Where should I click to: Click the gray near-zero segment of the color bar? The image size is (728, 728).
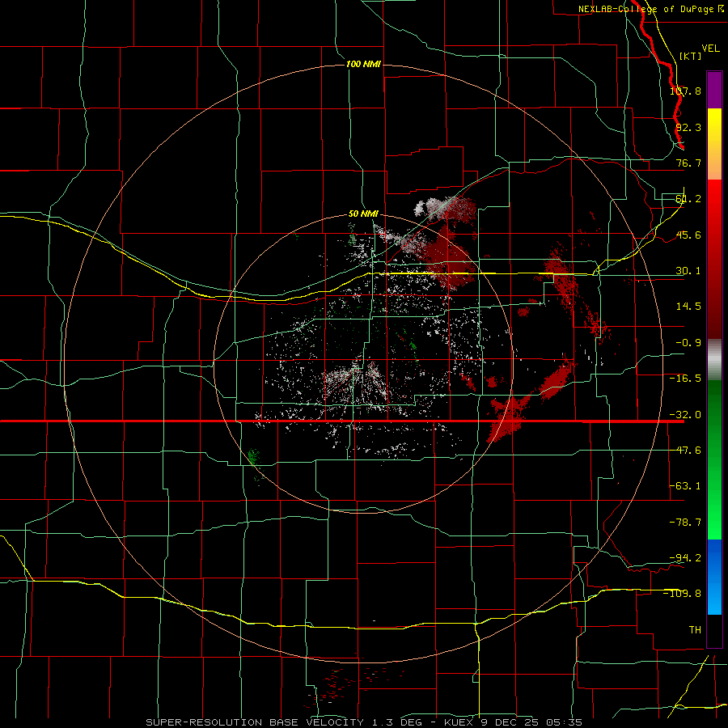(714, 360)
